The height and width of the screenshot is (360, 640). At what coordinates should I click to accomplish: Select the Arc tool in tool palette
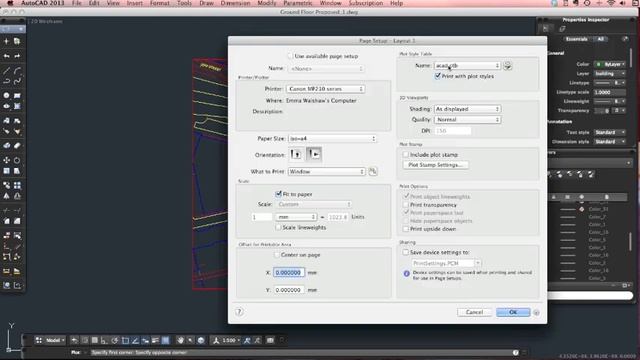pyautogui.click(x=17, y=71)
